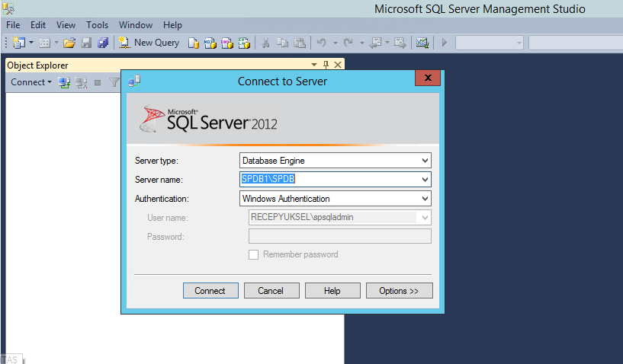Click the Navigate Forward icon
The height and width of the screenshot is (364, 623).
coord(400,43)
